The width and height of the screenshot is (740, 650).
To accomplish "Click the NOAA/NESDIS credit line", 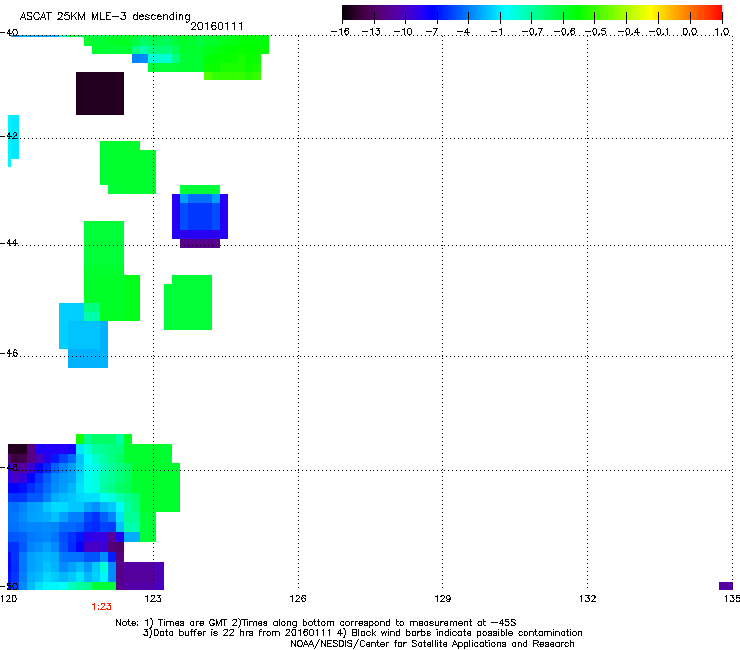I will tap(432, 644).
